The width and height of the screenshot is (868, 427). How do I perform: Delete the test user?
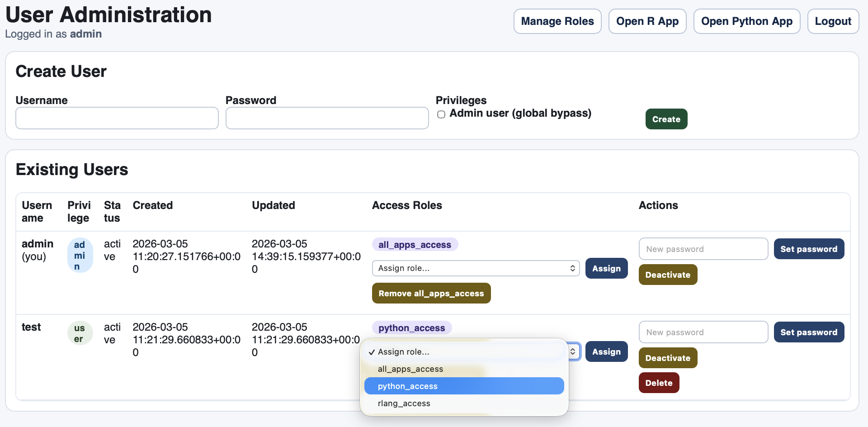pyautogui.click(x=659, y=382)
